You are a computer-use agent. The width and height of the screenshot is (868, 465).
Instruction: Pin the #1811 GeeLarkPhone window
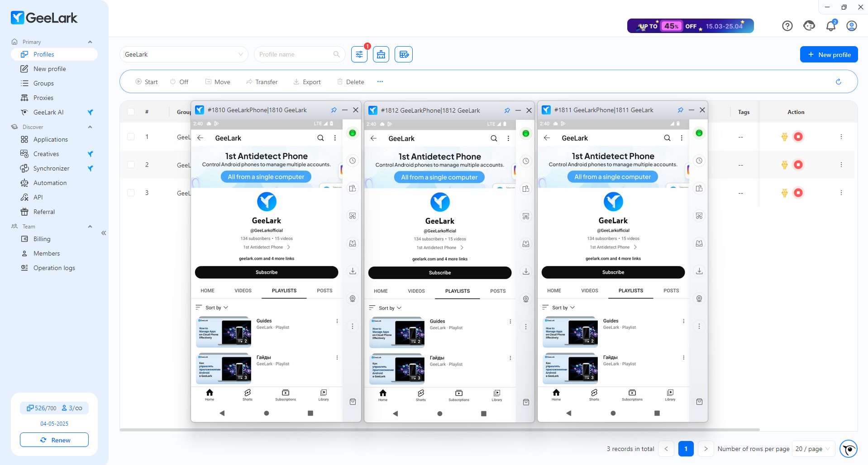(x=680, y=110)
